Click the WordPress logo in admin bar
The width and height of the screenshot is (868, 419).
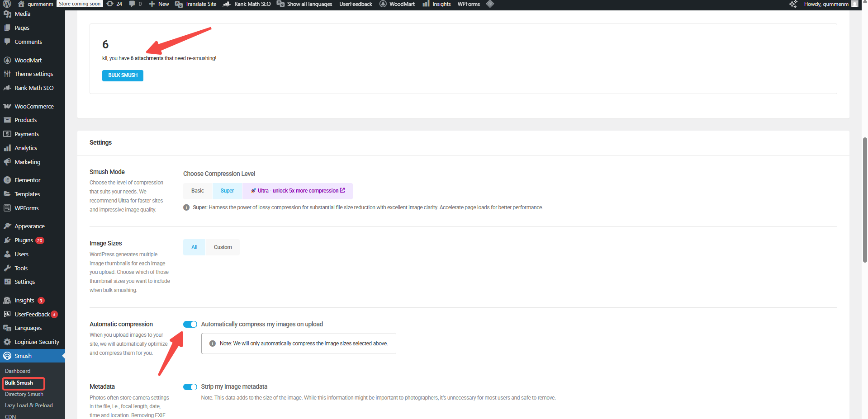click(x=6, y=4)
